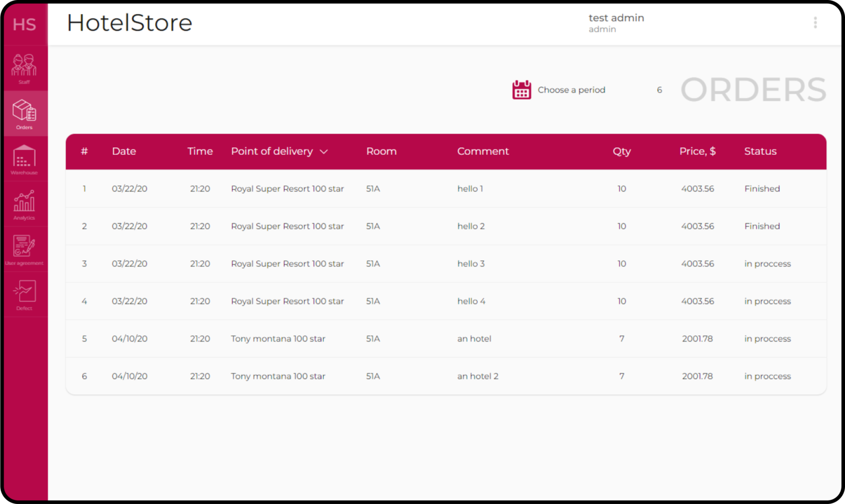The image size is (845, 504).
Task: Click Royal Super Resort in row 3
Action: coord(287,264)
